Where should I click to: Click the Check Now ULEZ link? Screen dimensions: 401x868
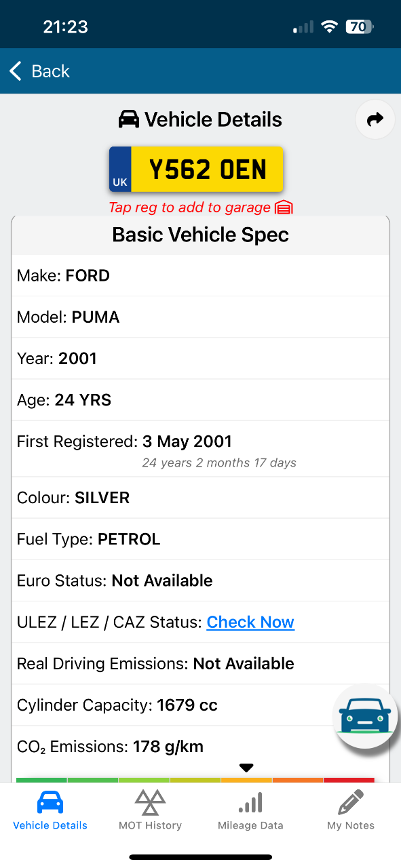[250, 622]
